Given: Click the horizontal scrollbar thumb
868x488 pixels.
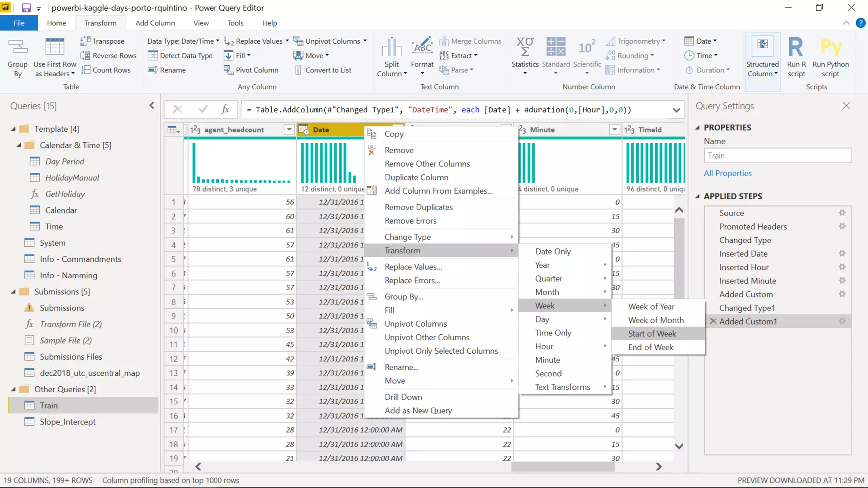Looking at the screenshot, I should (x=562, y=466).
